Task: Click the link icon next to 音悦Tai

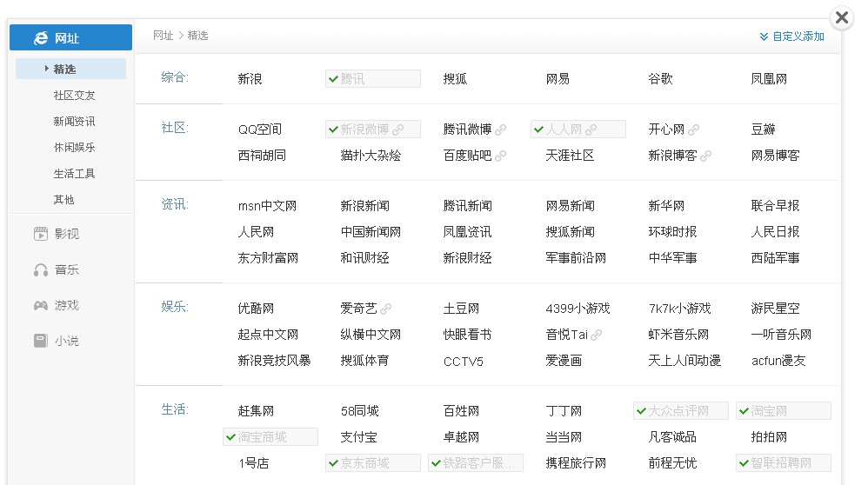Action: pos(596,335)
